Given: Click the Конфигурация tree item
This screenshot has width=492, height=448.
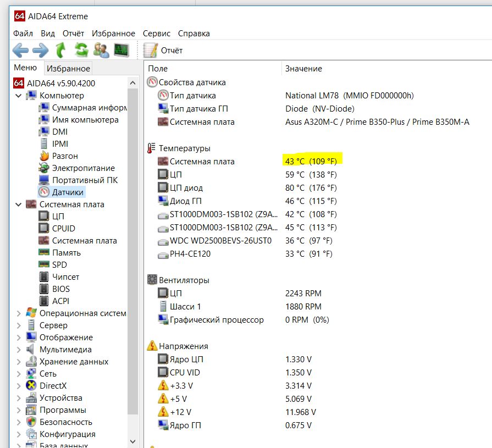Looking at the screenshot, I should (x=61, y=434).
